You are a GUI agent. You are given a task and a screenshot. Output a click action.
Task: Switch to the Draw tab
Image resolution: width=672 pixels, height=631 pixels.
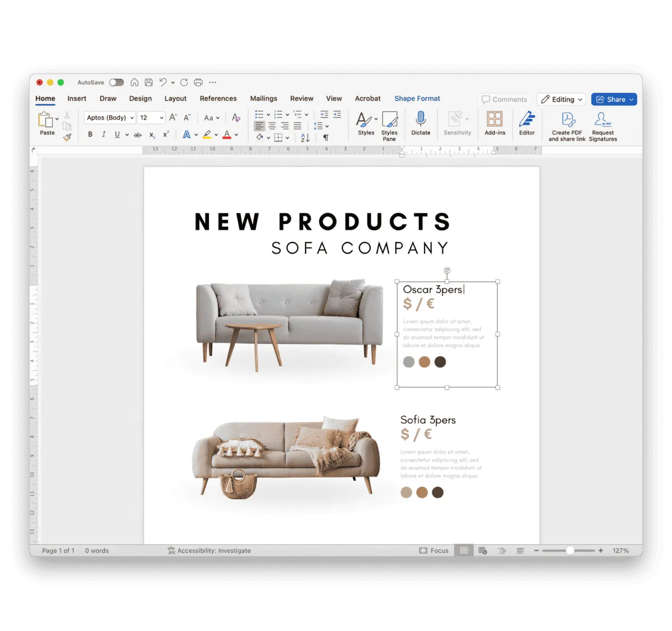(108, 99)
